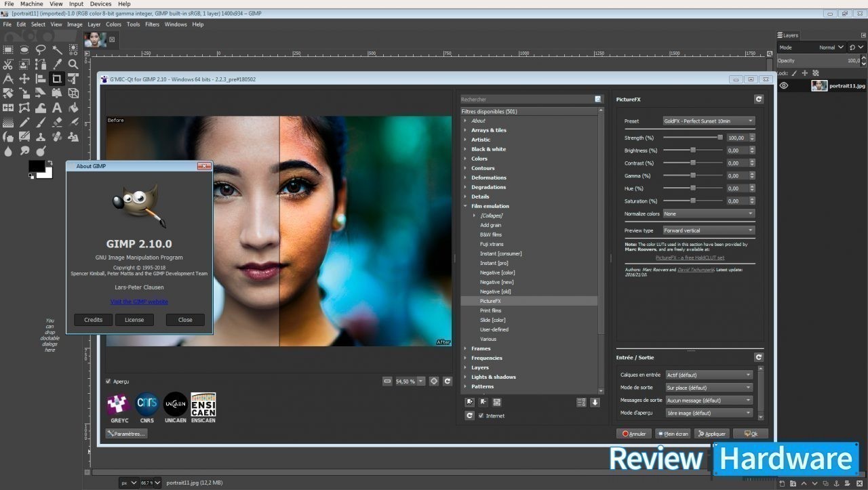Toggle the Internet checkbox
Screen dimensions: 868x490
(x=481, y=415)
